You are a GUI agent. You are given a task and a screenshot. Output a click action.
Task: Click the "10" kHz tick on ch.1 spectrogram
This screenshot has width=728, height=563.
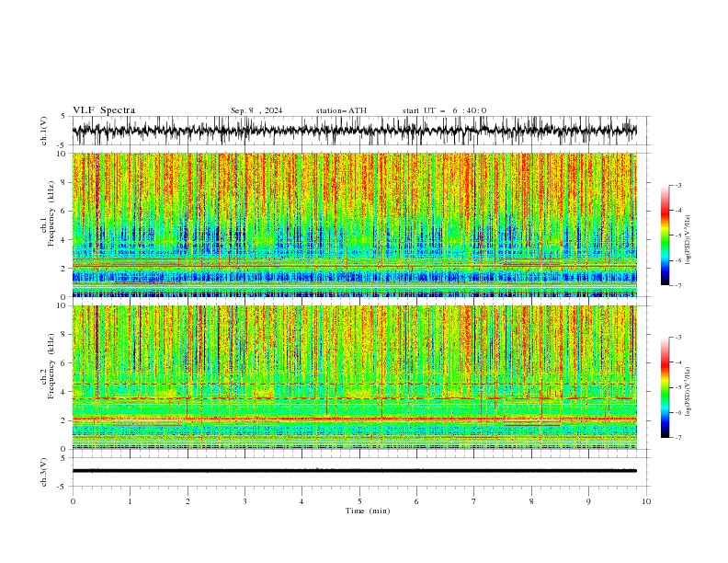[63, 154]
